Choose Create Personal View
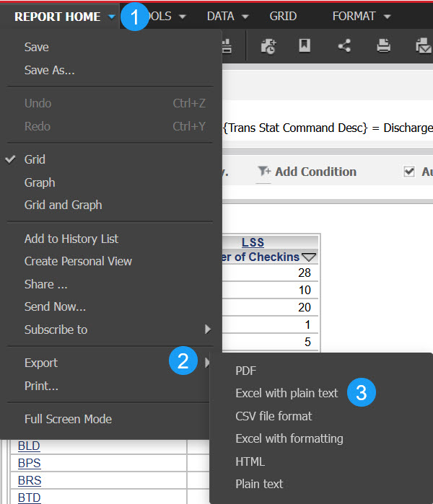Viewport: 433px width, 504px height. 78,261
